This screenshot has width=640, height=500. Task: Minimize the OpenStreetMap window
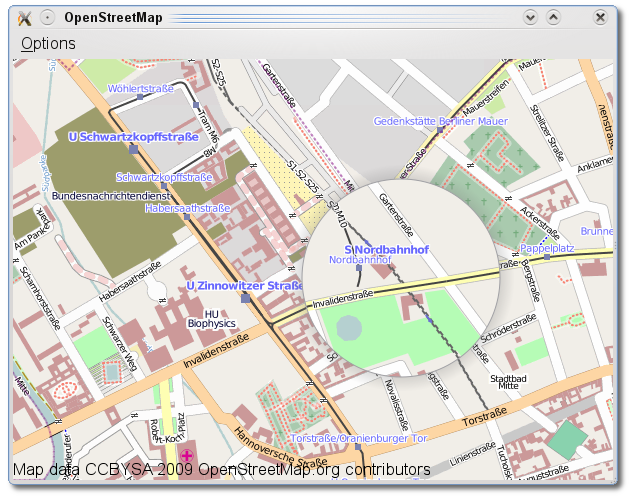(x=531, y=17)
